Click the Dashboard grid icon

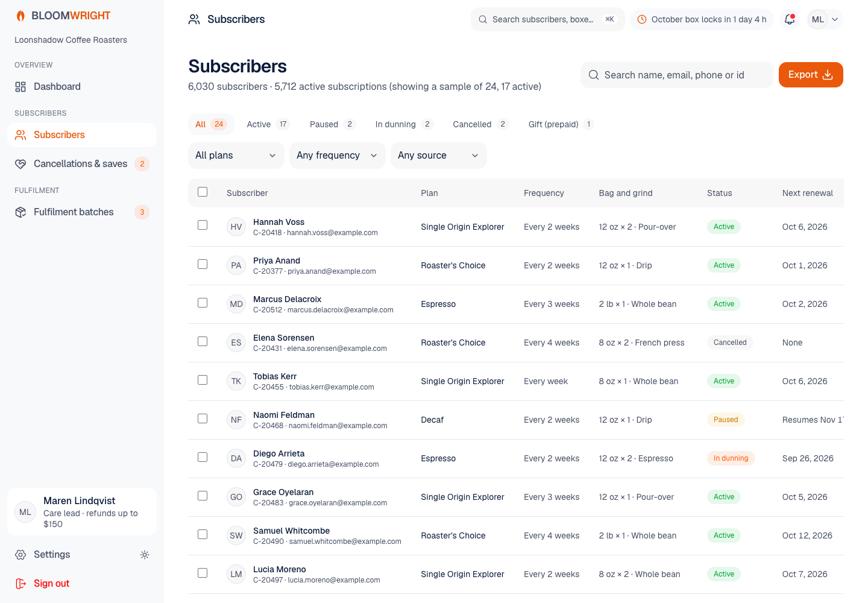coord(20,87)
